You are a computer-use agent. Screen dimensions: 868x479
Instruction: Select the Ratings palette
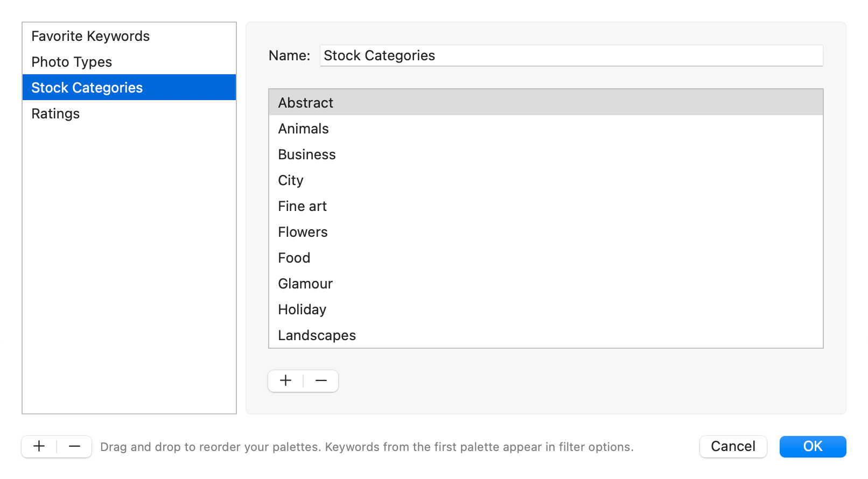click(x=129, y=114)
